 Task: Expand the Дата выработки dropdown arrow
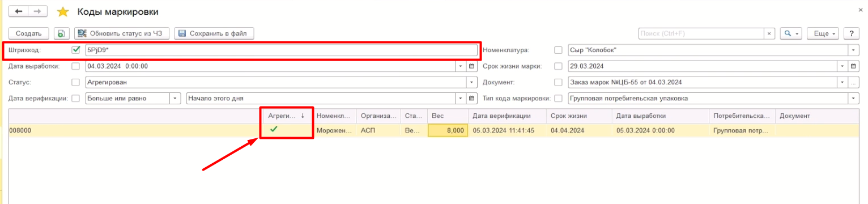461,66
